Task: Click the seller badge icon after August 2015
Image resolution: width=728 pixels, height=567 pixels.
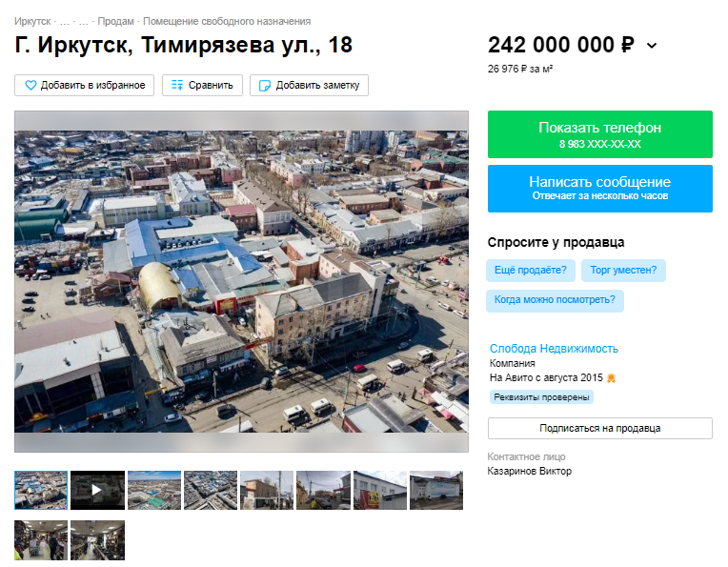Action: pos(612,378)
